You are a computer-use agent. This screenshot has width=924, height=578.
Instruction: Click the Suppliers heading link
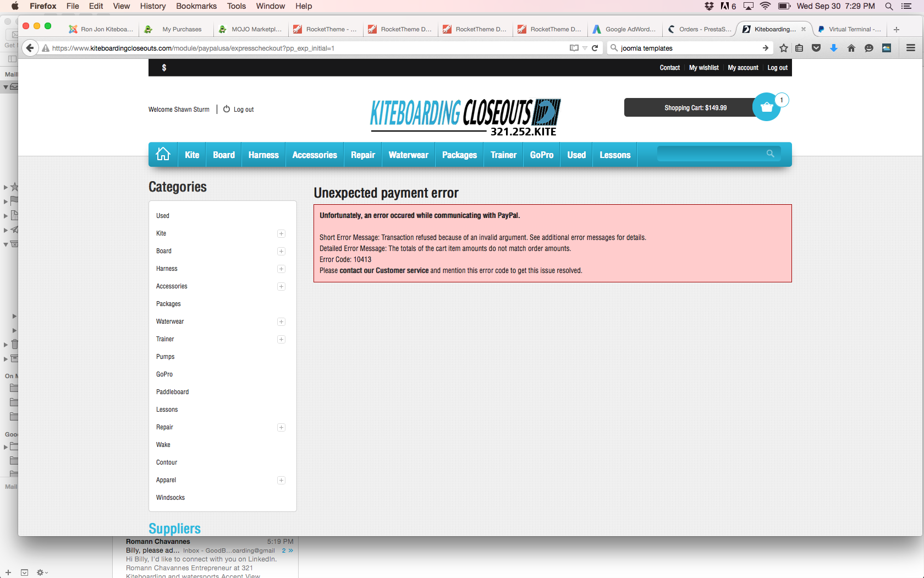pos(174,528)
